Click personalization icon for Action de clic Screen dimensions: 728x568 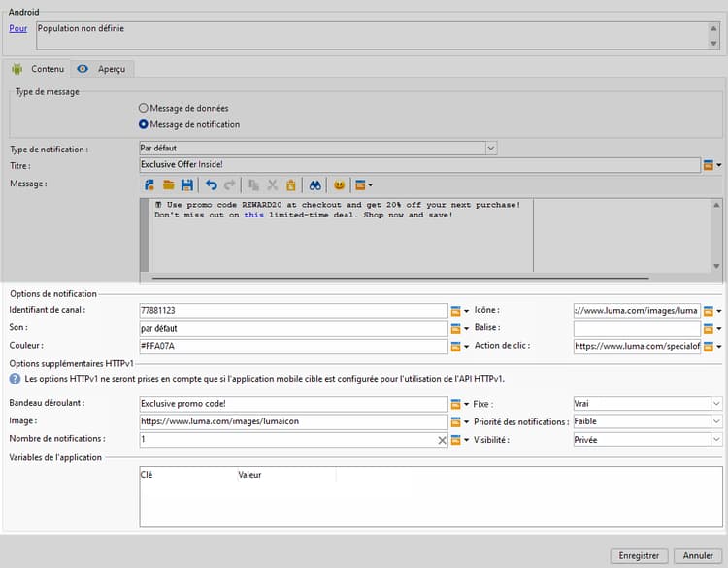click(708, 346)
